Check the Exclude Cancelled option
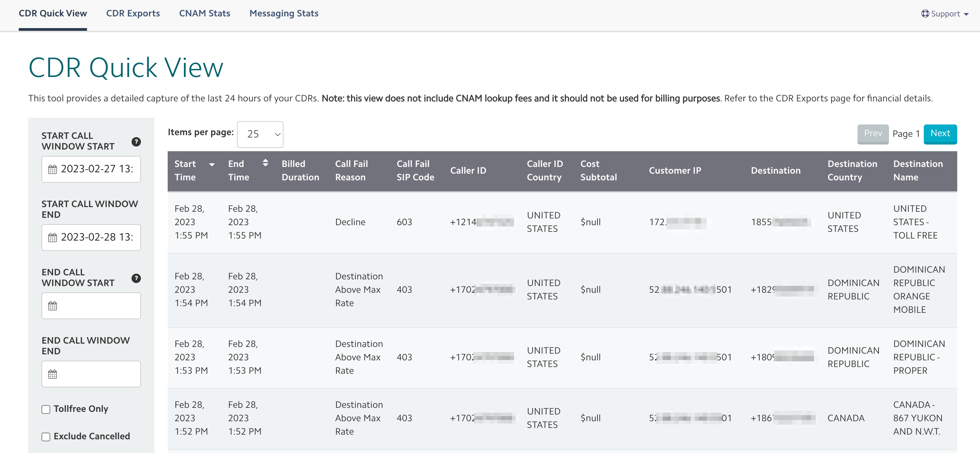980x453 pixels. pyautogui.click(x=46, y=437)
